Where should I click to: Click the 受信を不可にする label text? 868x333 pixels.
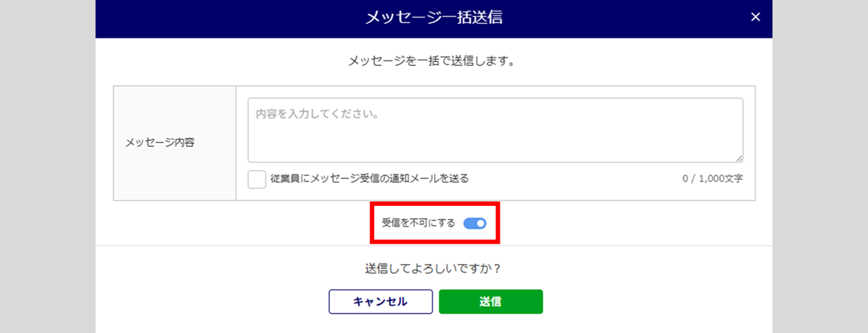pyautogui.click(x=418, y=224)
